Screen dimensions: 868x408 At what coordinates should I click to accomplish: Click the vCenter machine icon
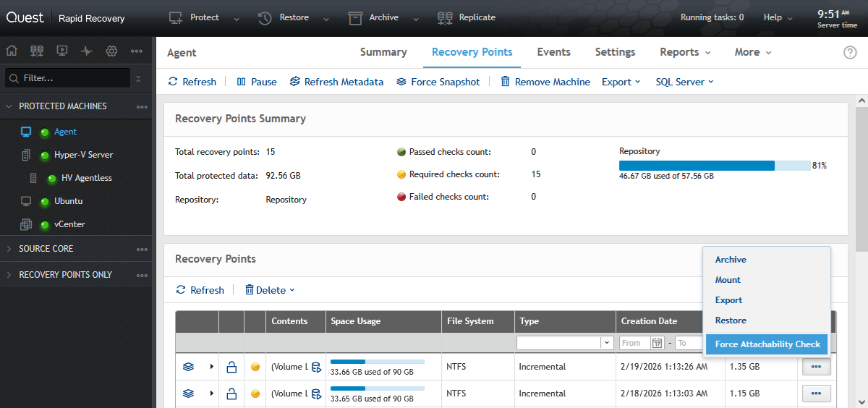26,224
